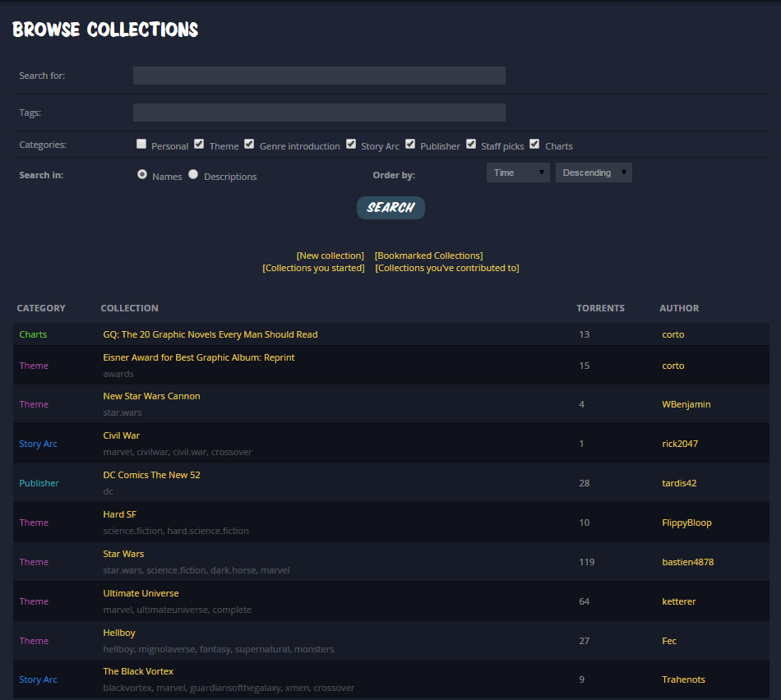Click the Charts category of GQ row

(x=33, y=334)
